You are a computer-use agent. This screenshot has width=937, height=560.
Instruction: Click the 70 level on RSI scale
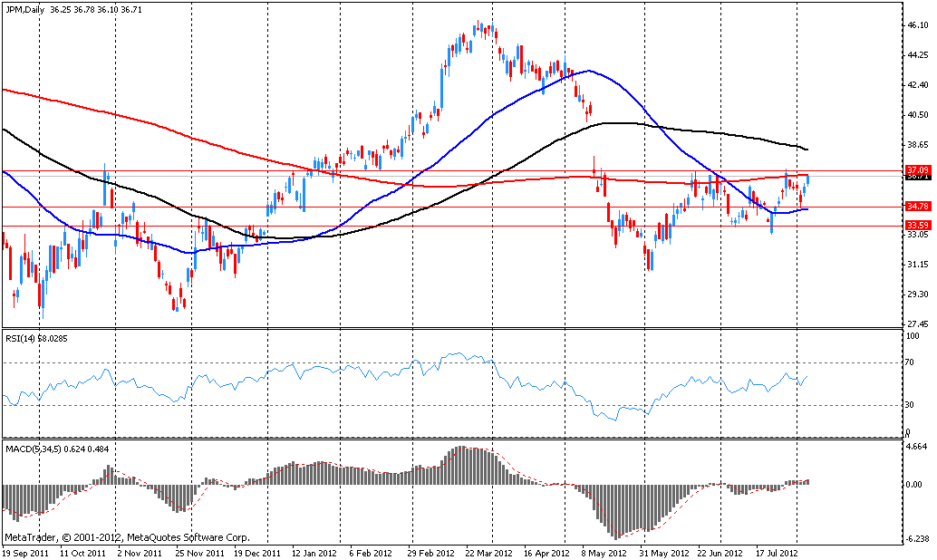point(912,363)
